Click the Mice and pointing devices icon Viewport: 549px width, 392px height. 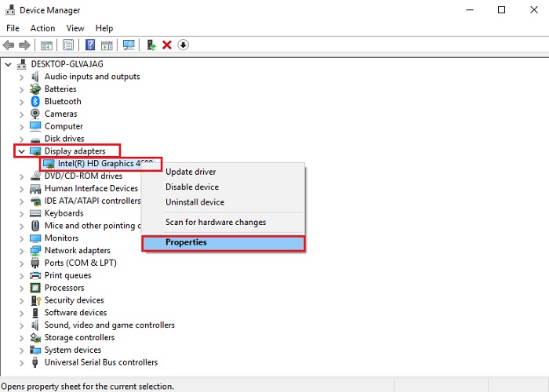point(35,226)
